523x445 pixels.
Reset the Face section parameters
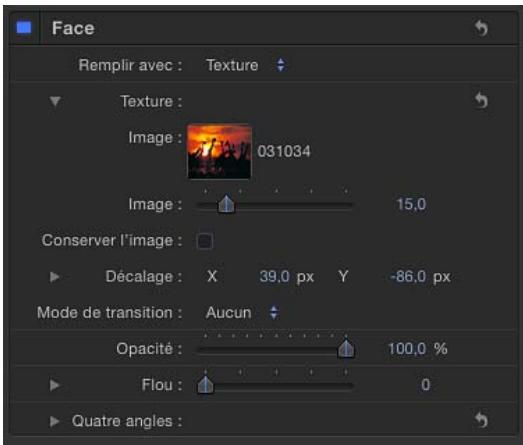(481, 28)
